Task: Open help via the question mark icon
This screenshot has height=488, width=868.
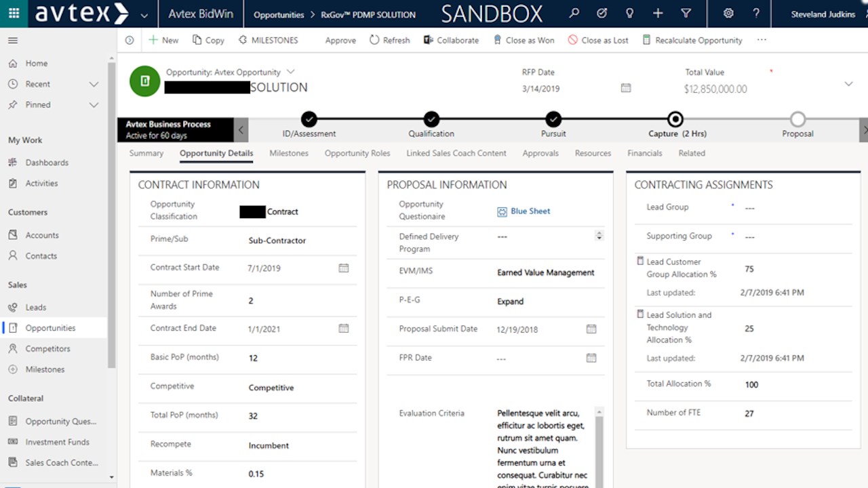Action: pyautogui.click(x=757, y=13)
